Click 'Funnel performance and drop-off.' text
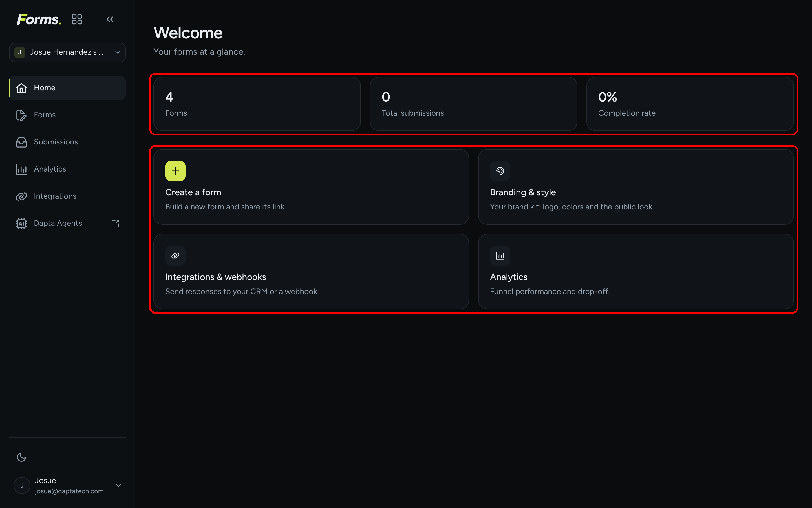The width and height of the screenshot is (812, 508). pyautogui.click(x=550, y=292)
